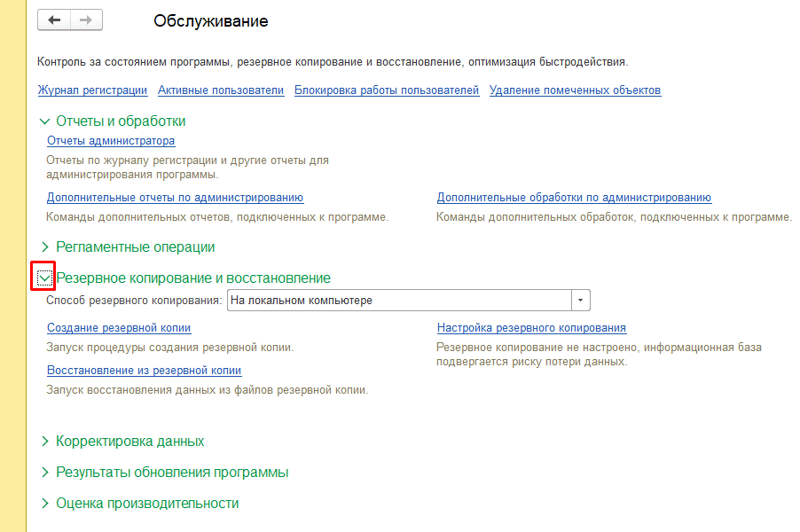The width and height of the screenshot is (800, 532).
Task: Expand the Регламентные операции section
Action: point(45,247)
